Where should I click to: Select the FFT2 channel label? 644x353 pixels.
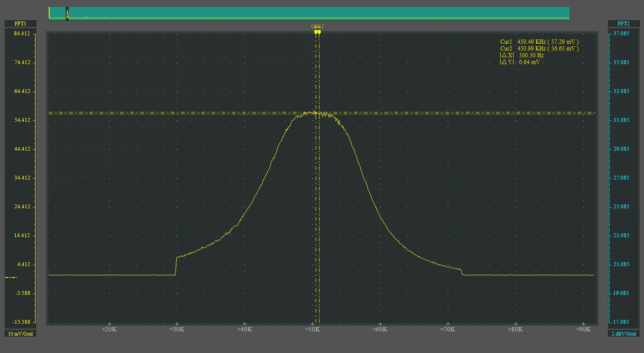624,24
